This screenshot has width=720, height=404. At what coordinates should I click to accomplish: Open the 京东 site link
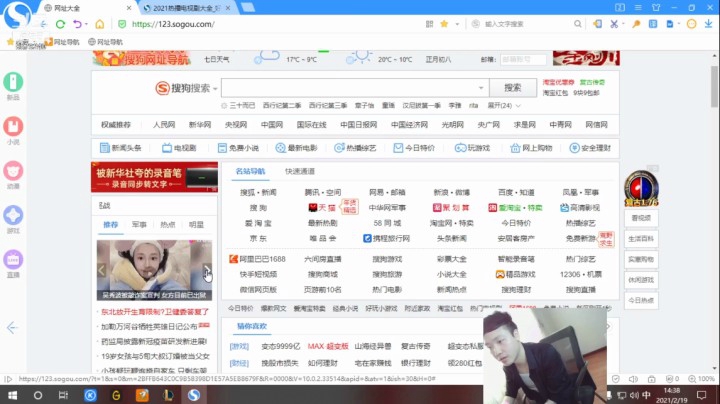click(x=258, y=238)
